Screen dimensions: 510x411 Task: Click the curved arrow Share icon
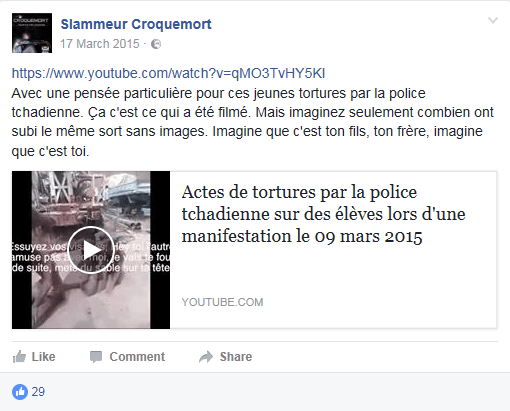(x=206, y=357)
